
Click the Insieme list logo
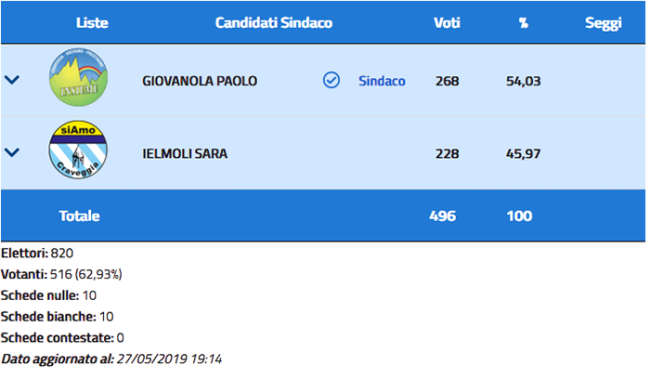[x=78, y=77]
